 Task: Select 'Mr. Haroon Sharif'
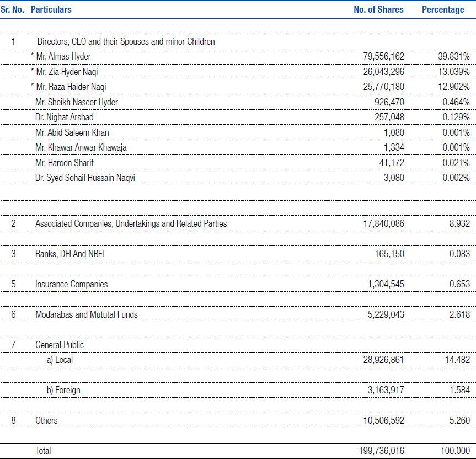point(65,163)
